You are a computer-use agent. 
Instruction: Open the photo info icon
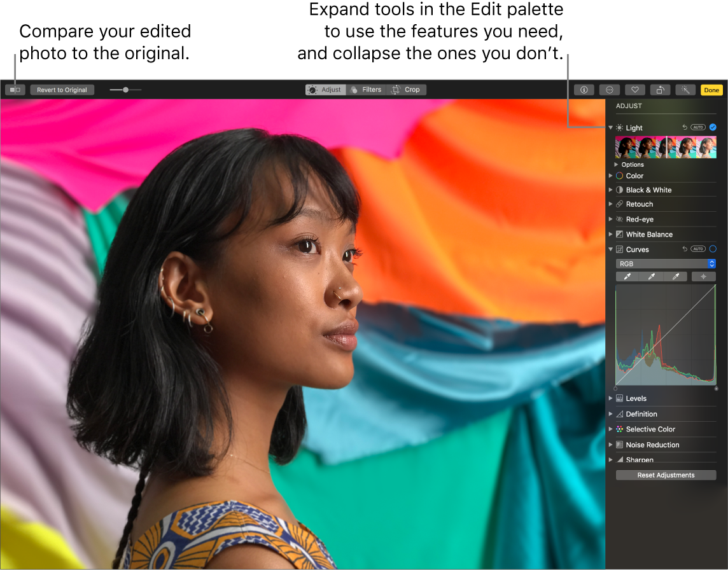[584, 90]
